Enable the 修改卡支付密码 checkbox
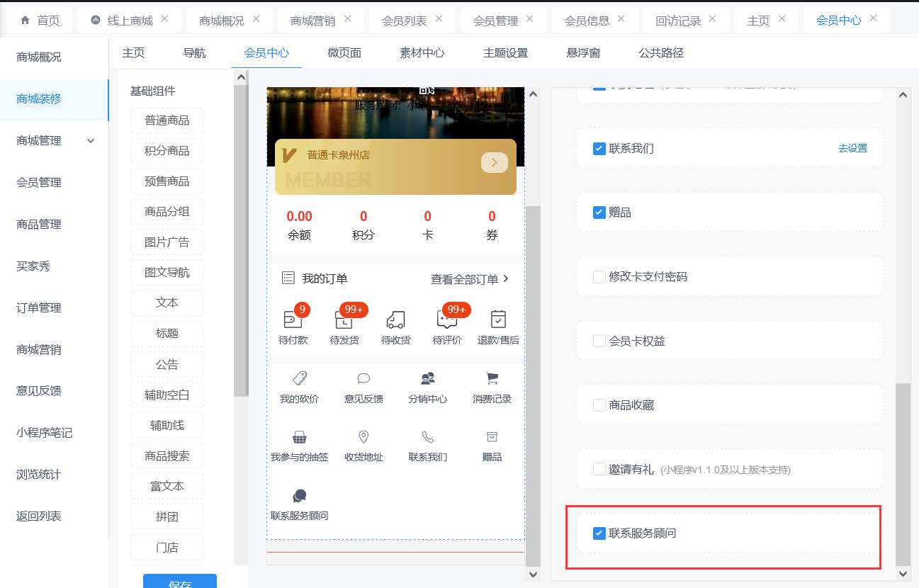Viewport: 919px width, 588px height. click(599, 277)
